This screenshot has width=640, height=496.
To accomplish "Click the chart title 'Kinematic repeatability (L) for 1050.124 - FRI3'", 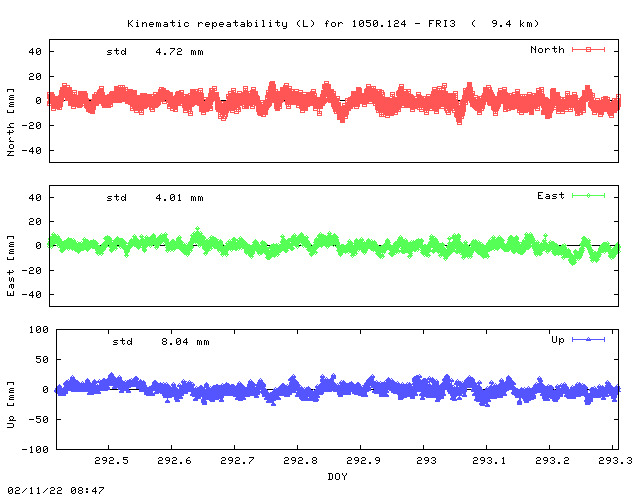I will 291,24.
